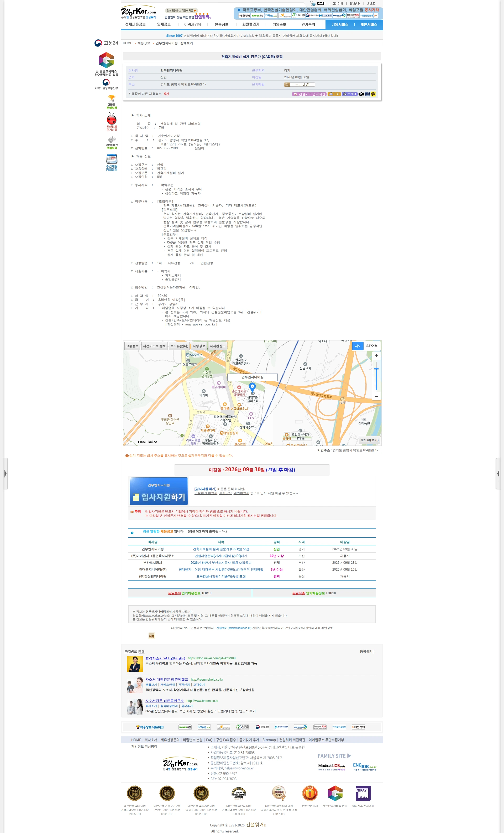Click the 목록 list icon button

click(x=152, y=636)
